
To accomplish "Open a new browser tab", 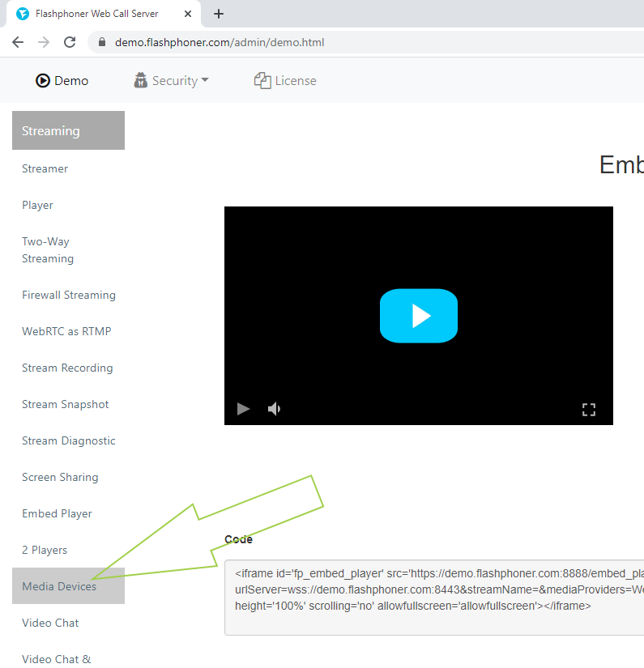I will point(219,14).
